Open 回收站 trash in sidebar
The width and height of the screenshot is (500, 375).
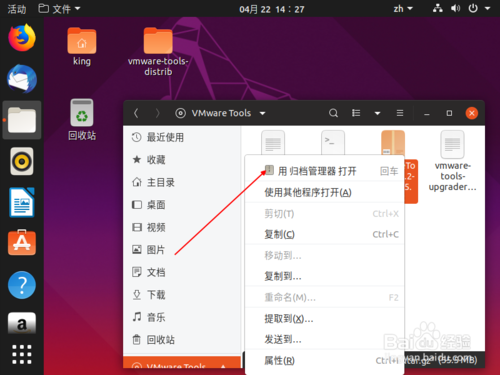click(182, 340)
